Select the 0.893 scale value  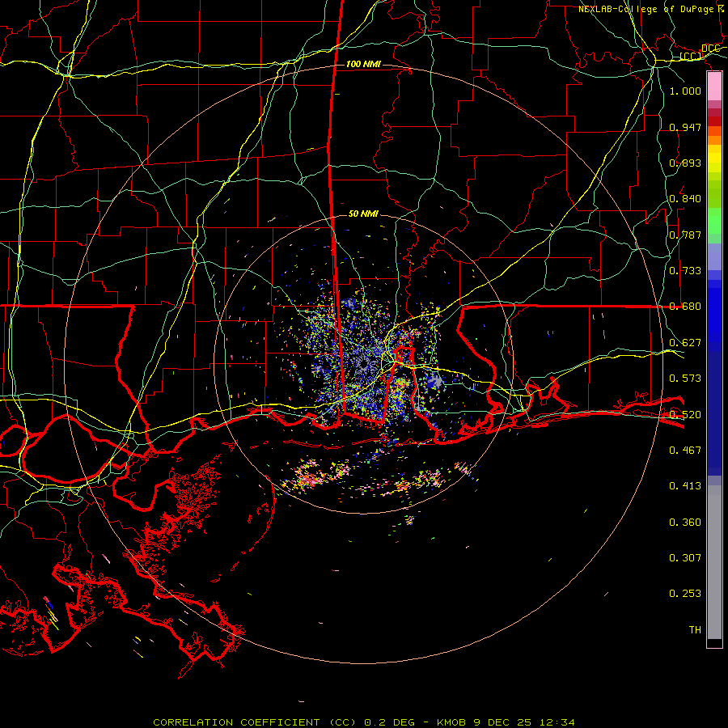pos(685,163)
